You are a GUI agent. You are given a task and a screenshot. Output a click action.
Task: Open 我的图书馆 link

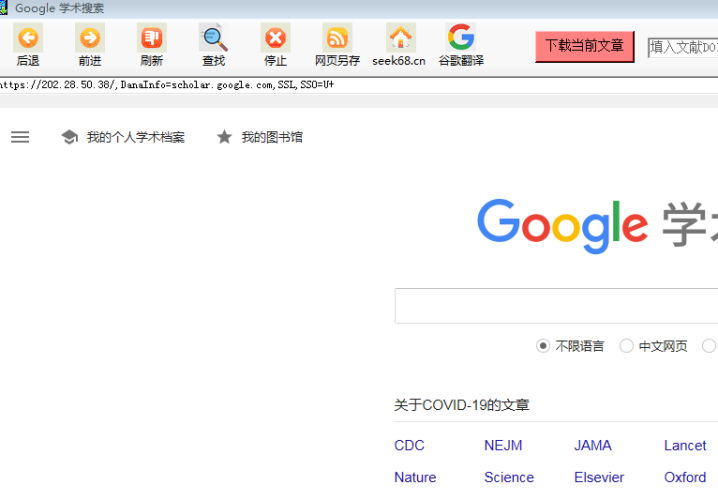[x=272, y=137]
